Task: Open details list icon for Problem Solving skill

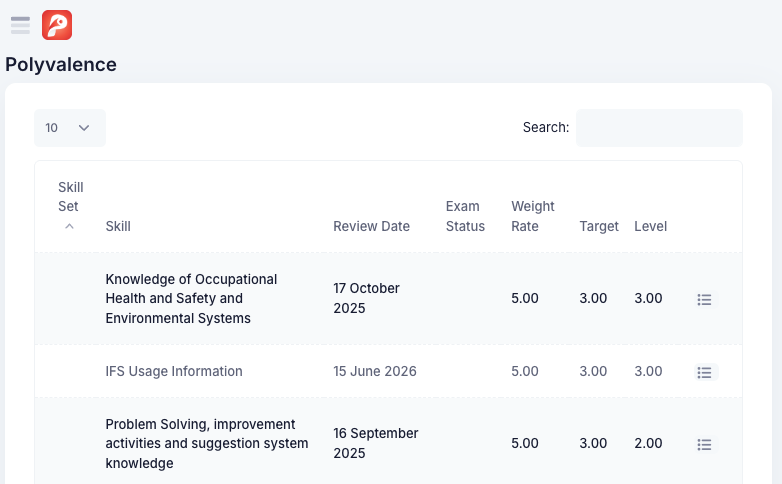Action: [x=705, y=444]
